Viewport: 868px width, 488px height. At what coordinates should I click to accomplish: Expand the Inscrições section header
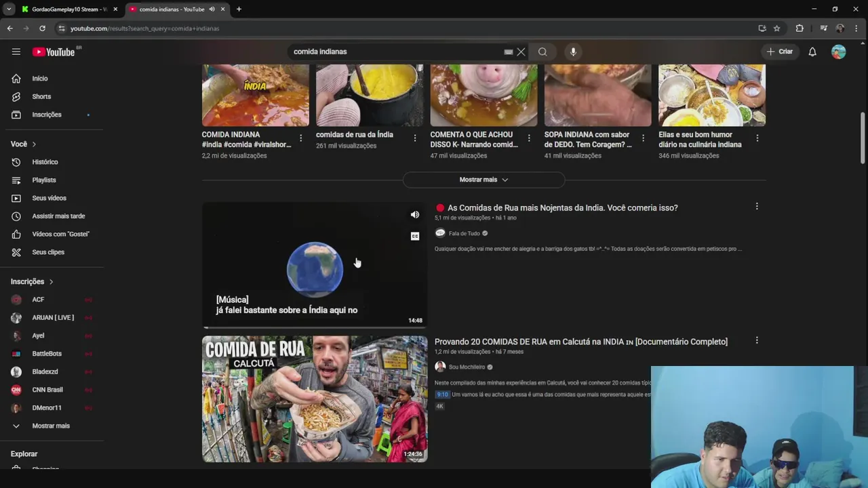pos(32,281)
